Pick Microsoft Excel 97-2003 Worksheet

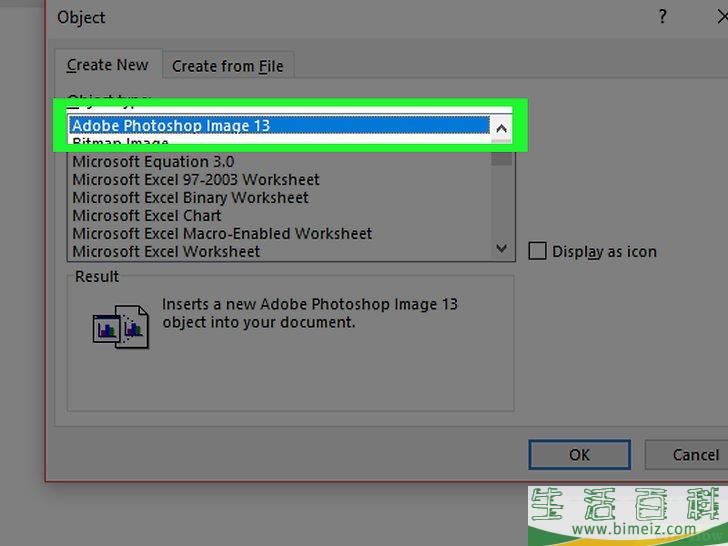coord(195,180)
